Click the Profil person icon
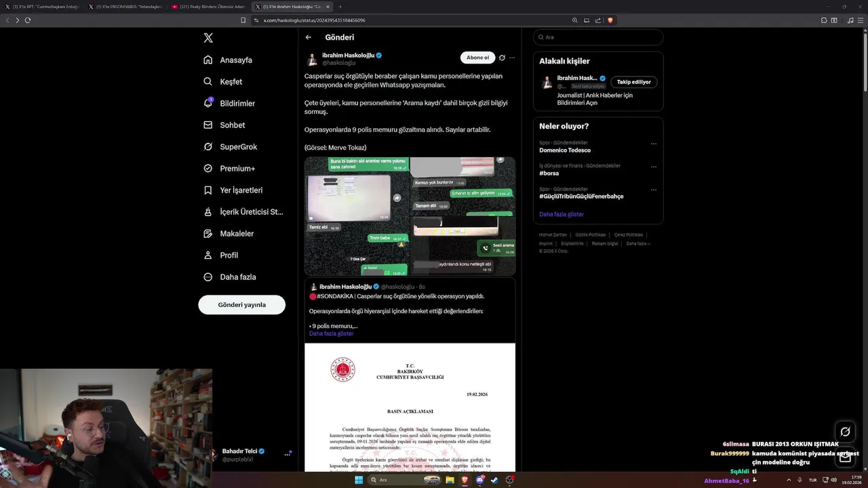 coord(208,255)
